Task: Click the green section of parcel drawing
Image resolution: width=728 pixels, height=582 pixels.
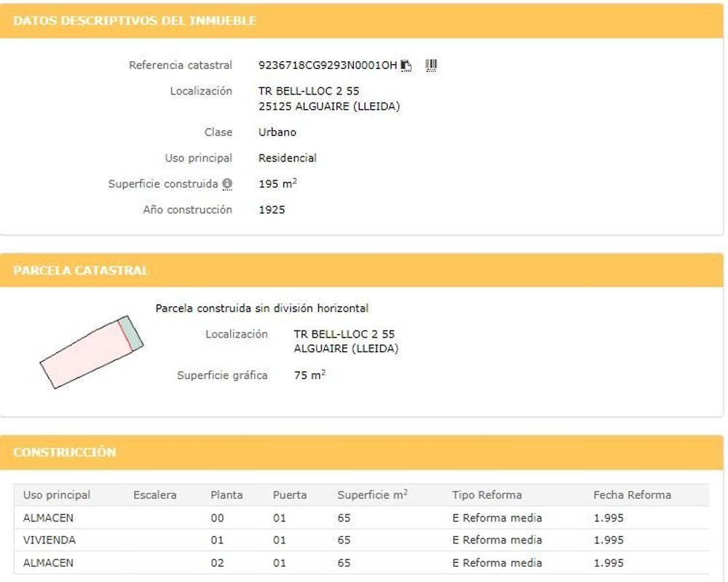Action: click(131, 333)
